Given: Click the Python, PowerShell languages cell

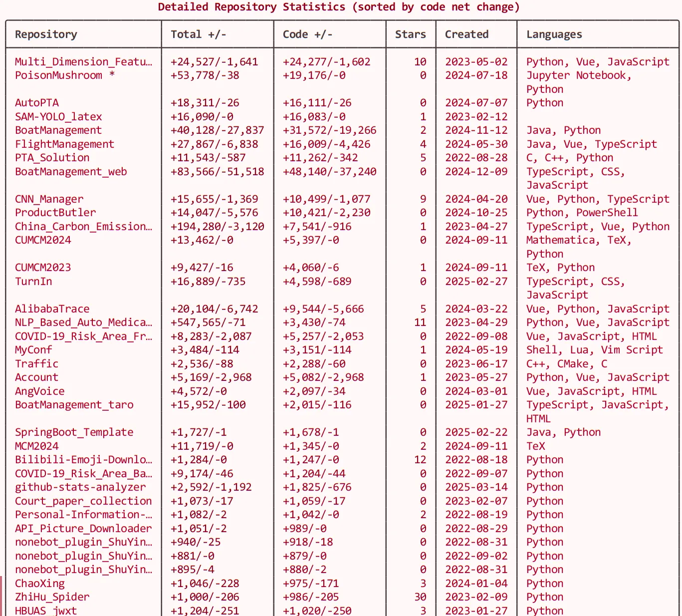Looking at the screenshot, I should point(582,213).
